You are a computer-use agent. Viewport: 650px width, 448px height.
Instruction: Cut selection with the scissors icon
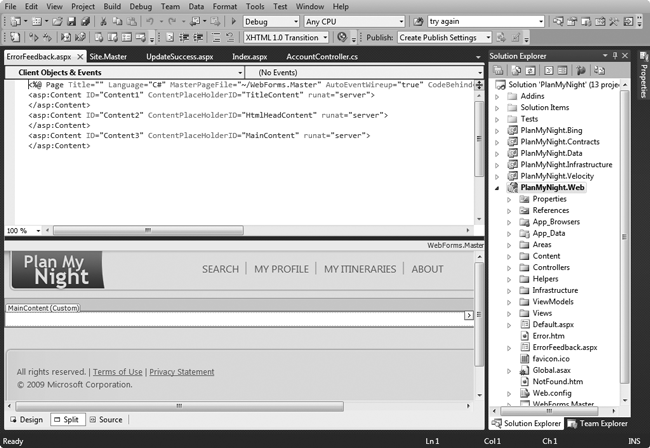(x=104, y=22)
